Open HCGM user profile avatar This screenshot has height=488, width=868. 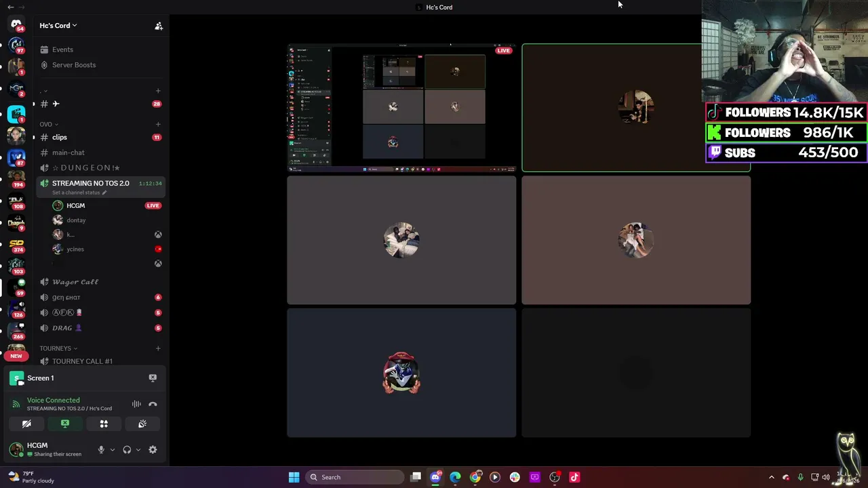(16, 449)
